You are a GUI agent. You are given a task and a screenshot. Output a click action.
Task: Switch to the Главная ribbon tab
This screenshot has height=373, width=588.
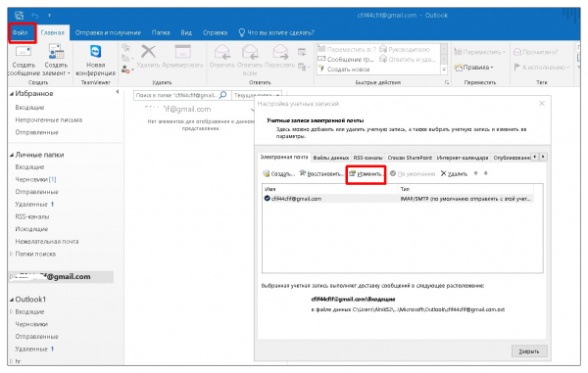pos(53,32)
